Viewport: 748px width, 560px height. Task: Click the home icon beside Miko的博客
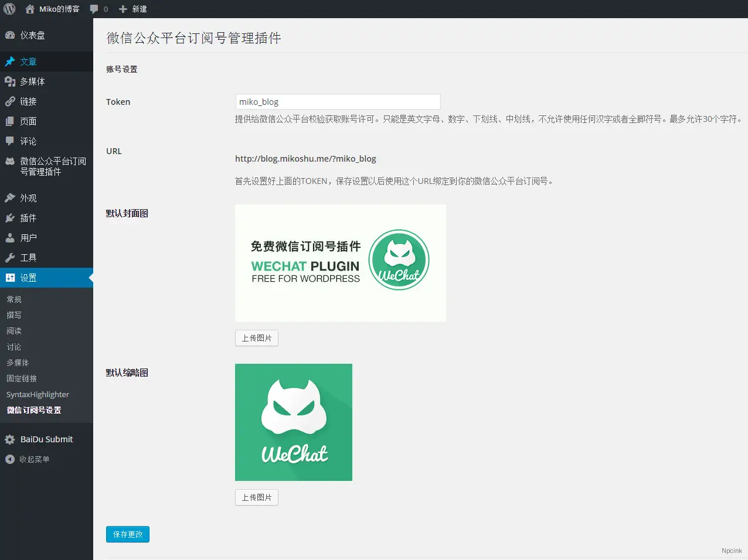30,9
